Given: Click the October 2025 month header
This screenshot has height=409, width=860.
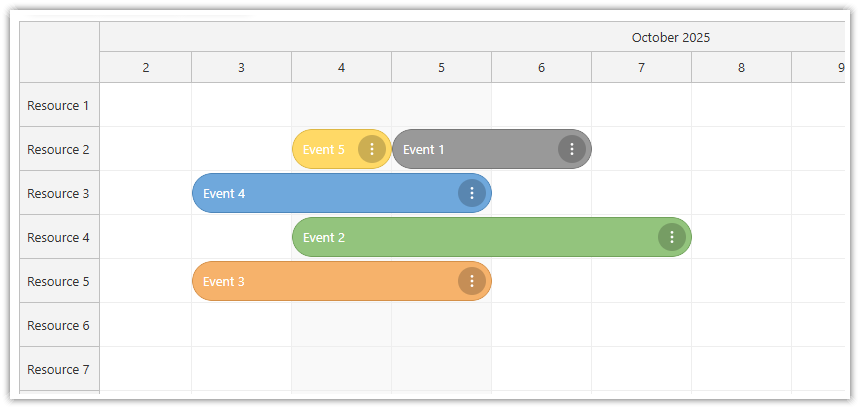Looking at the screenshot, I should (670, 37).
